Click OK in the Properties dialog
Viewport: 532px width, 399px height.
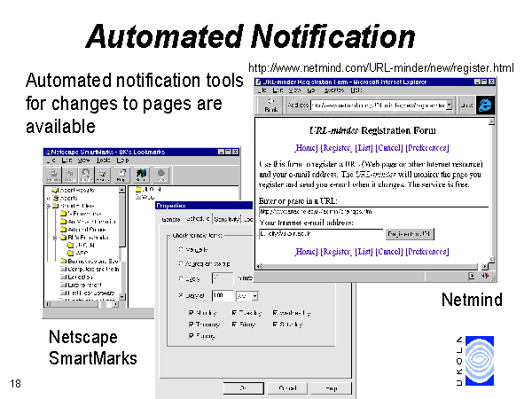pyautogui.click(x=243, y=388)
